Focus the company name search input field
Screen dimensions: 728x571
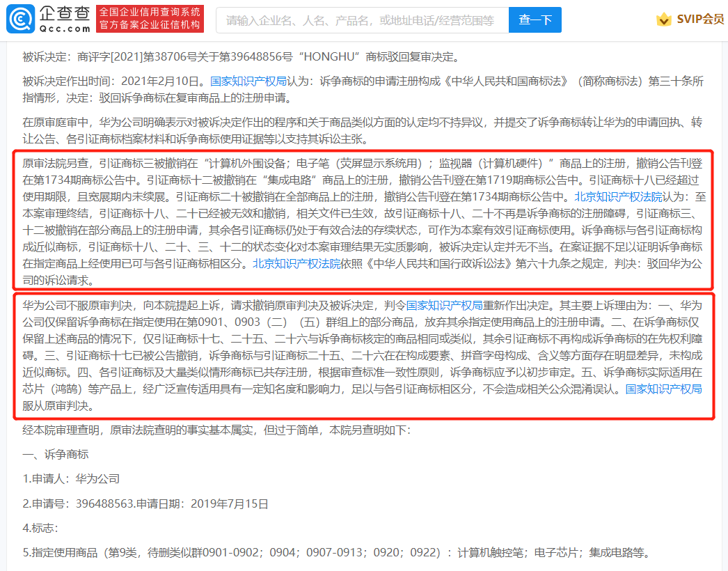point(362,20)
